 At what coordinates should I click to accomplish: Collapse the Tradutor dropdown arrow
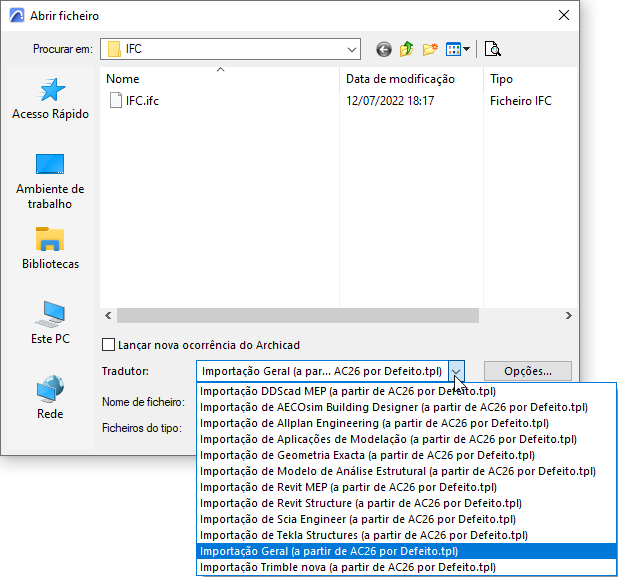[x=456, y=371]
